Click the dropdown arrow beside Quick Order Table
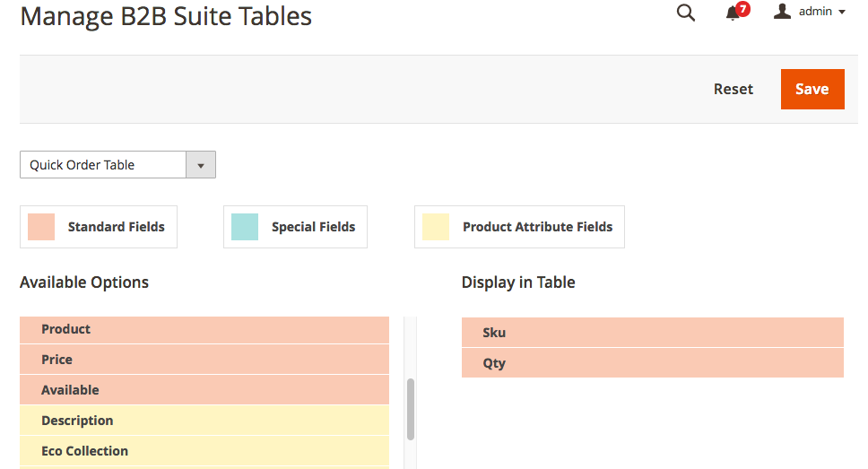This screenshot has width=868, height=469. pyautogui.click(x=201, y=165)
